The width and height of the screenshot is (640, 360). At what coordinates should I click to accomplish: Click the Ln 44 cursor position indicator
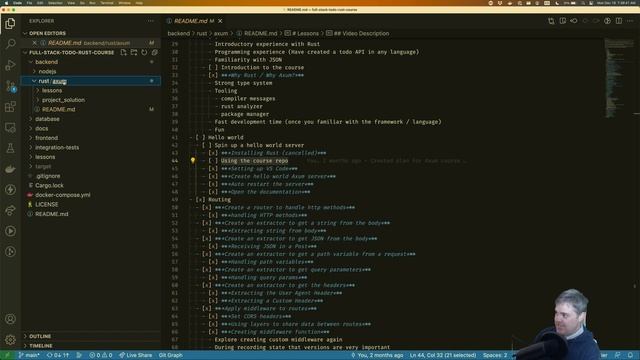(443, 355)
